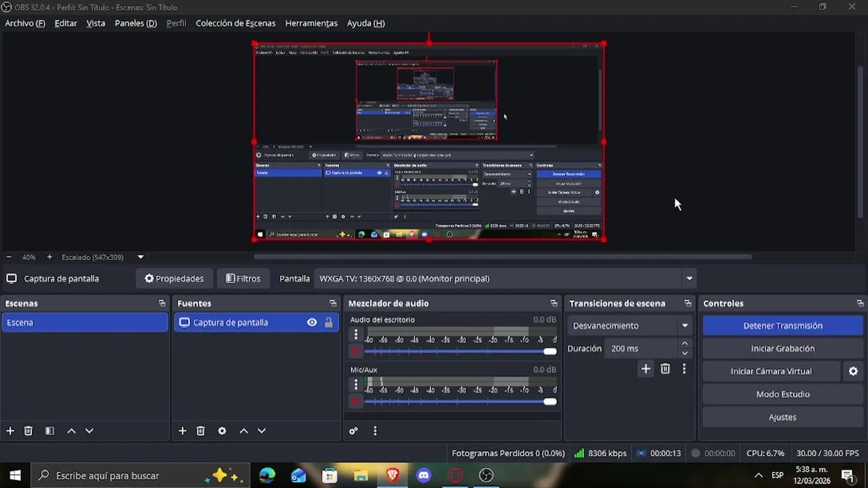Screen dimensions: 868x488
Task: Click the 200 ms duration field
Action: 642,348
